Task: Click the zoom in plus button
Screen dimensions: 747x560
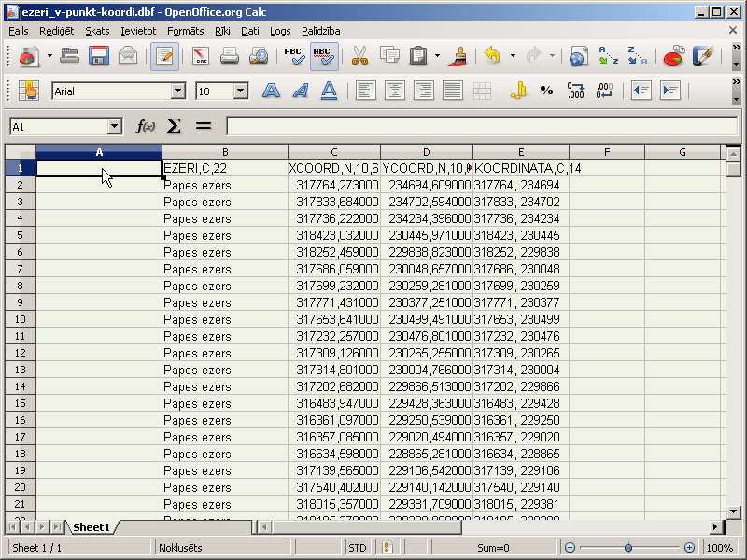Action: point(689,548)
